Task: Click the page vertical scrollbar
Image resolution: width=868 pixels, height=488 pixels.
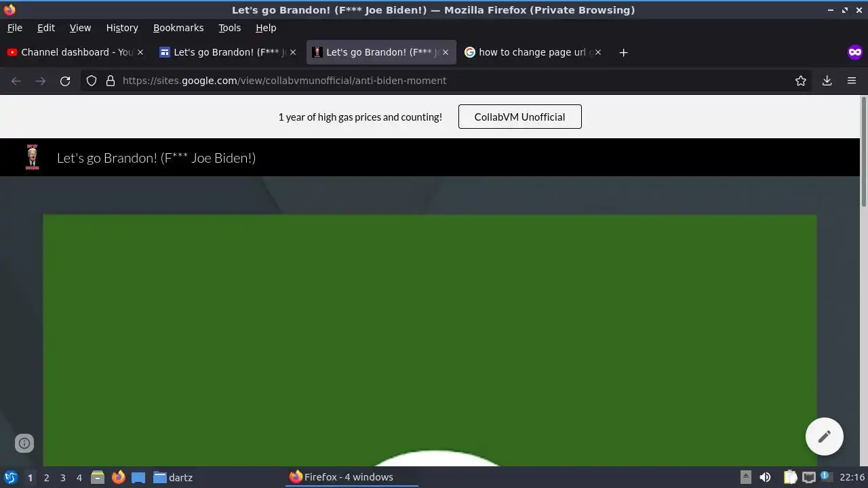Action: 863,152
